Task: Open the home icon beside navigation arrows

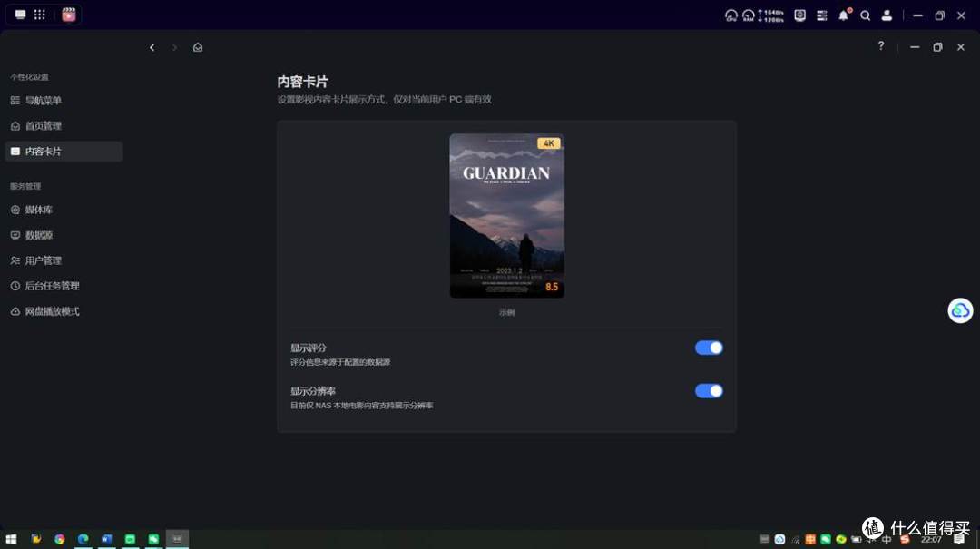Action: 198,47
